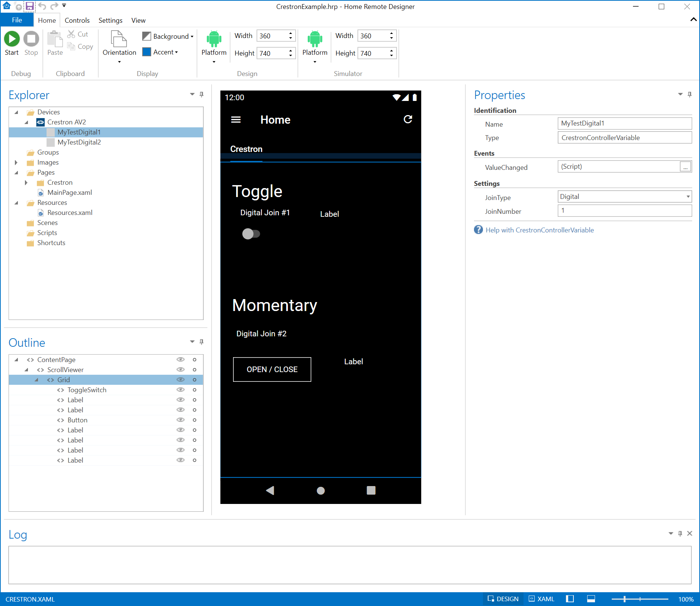
Task: Click the OPEN / CLOSE button in preview
Action: [x=272, y=369]
